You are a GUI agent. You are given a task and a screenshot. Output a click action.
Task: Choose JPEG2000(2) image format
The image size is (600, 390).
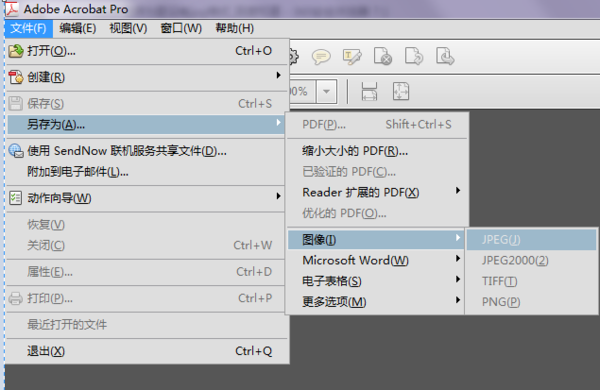click(x=531, y=260)
